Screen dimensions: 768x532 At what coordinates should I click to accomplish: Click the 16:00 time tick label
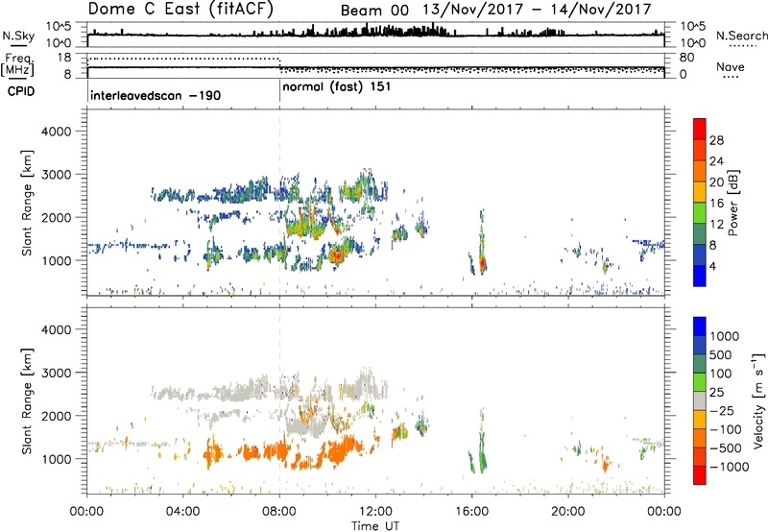coord(471,512)
